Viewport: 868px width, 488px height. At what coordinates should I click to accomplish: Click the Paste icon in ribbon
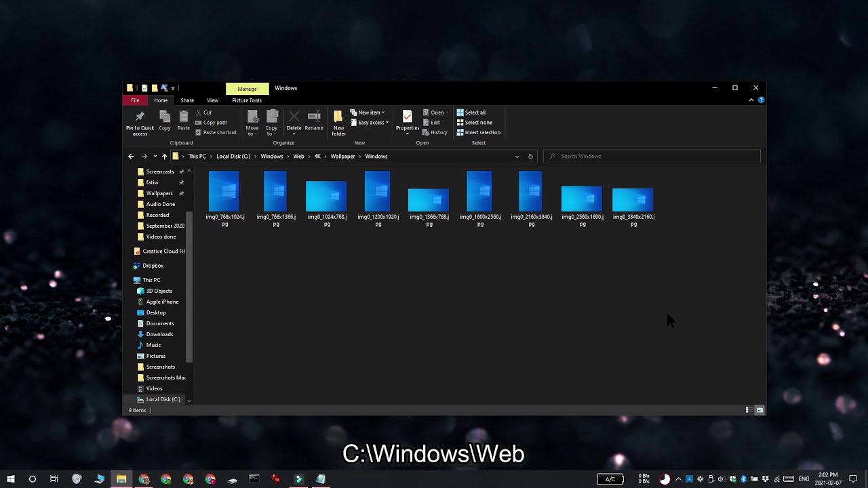tap(184, 117)
